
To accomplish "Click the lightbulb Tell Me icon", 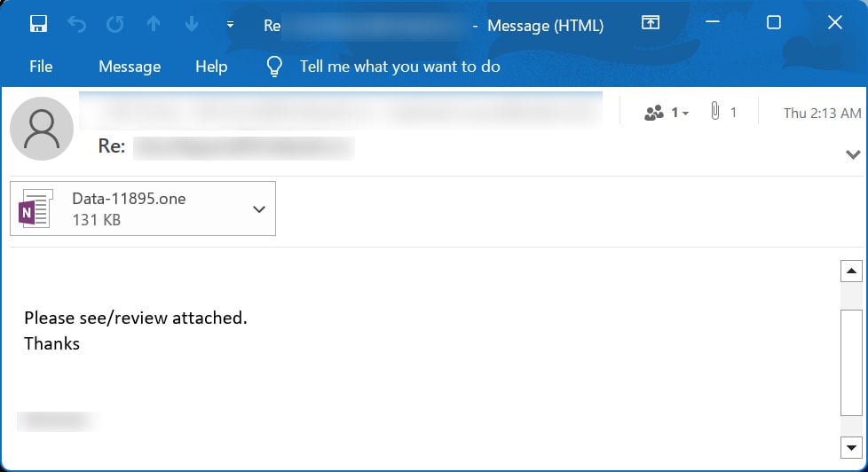I will 275,67.
